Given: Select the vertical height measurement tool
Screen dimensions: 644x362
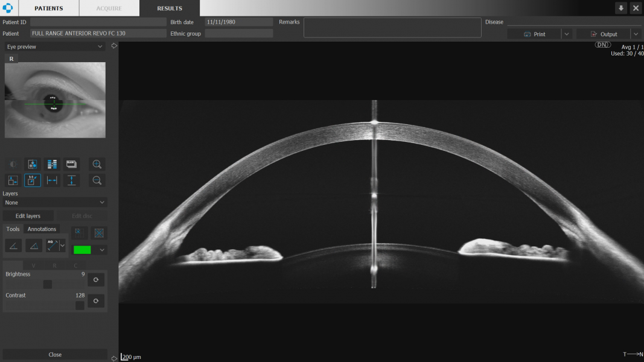Looking at the screenshot, I should [x=72, y=180].
